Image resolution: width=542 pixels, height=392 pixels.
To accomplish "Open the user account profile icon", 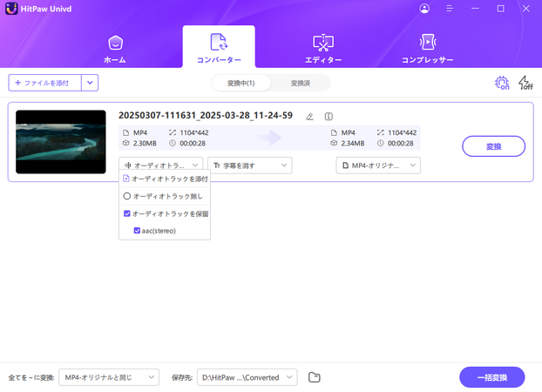I will click(424, 9).
